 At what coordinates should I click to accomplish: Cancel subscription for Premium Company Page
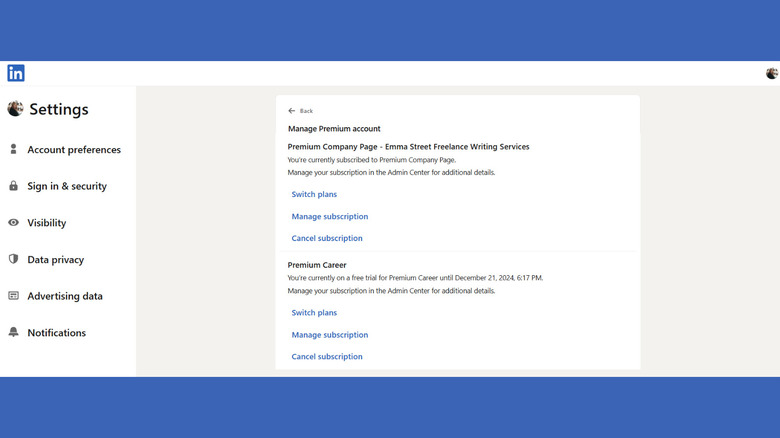(327, 238)
